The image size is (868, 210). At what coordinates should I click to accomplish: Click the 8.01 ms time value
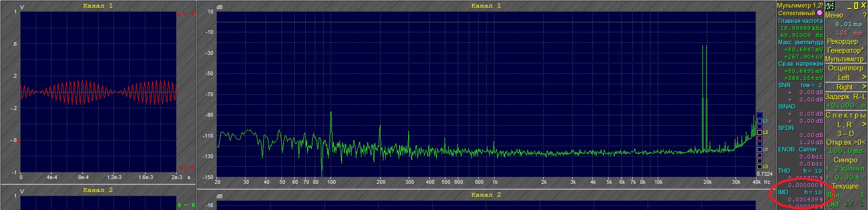click(849, 24)
